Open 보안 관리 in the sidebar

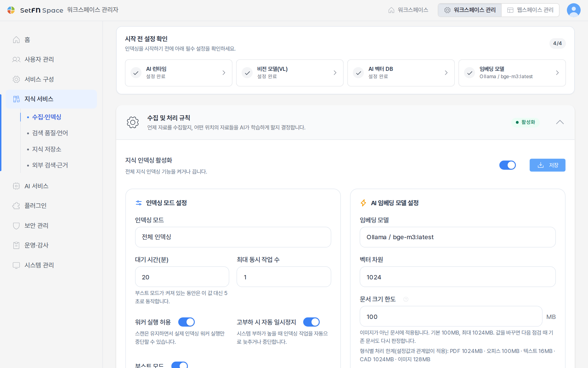(51, 226)
